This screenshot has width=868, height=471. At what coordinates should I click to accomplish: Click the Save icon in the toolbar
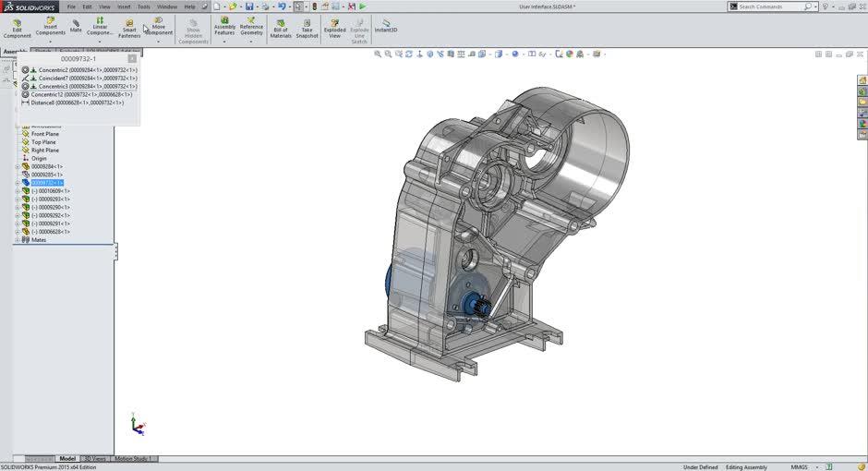click(249, 6)
